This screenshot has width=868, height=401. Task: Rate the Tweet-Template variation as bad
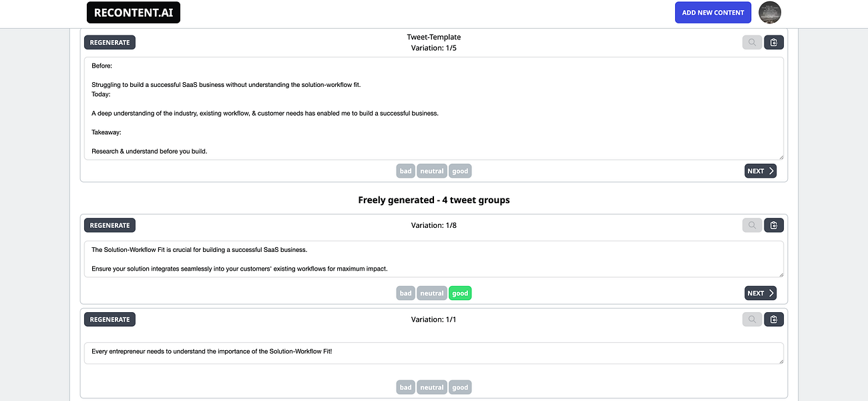pyautogui.click(x=405, y=171)
